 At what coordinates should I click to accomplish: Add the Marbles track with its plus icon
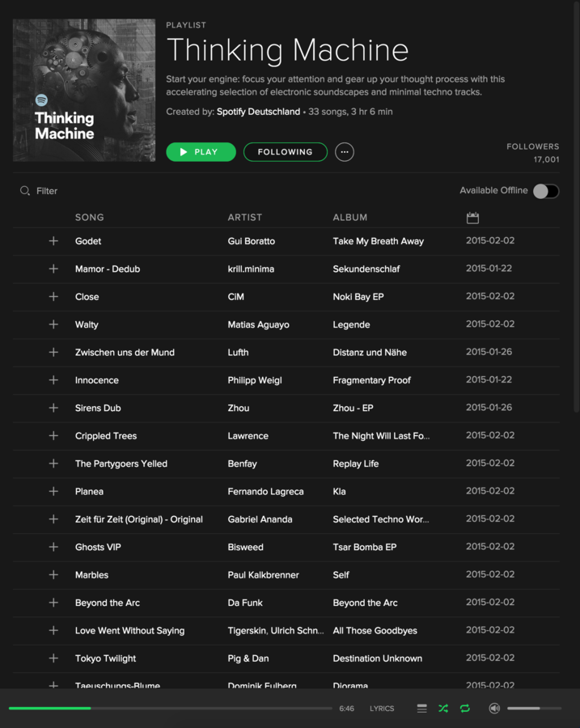pos(53,575)
